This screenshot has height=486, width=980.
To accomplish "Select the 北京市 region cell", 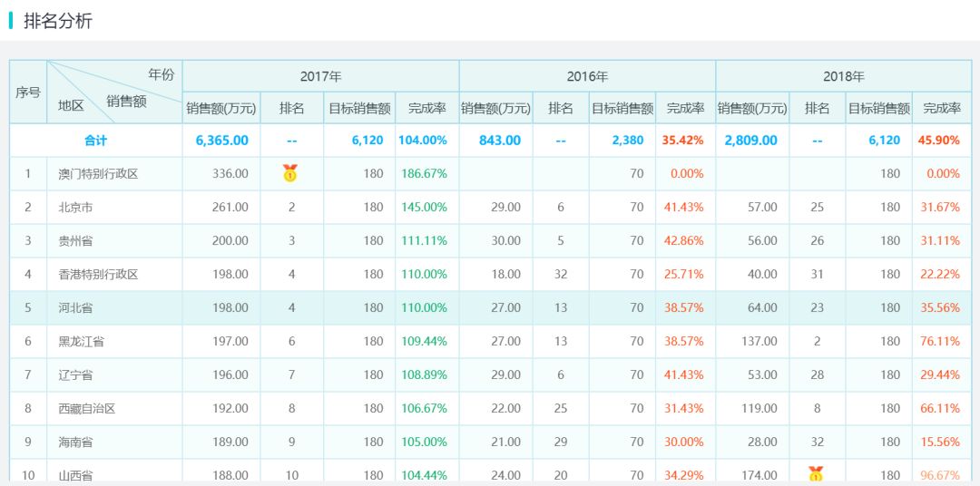I will (x=75, y=208).
